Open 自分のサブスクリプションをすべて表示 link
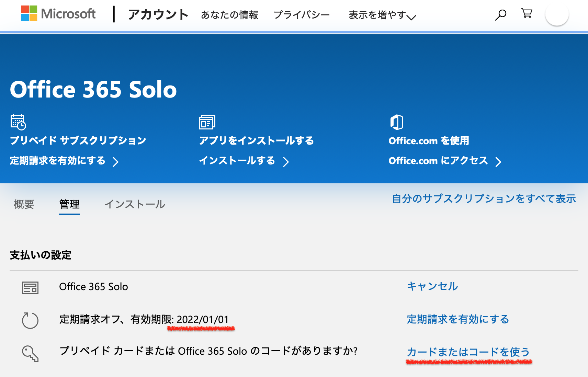The width and height of the screenshot is (588, 377). coord(484,199)
